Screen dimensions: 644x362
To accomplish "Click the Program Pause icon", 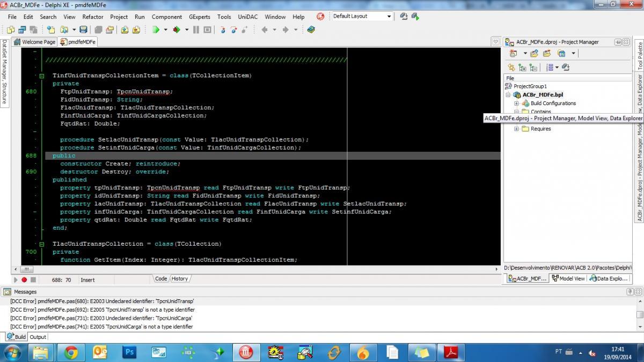I will click(196, 30).
